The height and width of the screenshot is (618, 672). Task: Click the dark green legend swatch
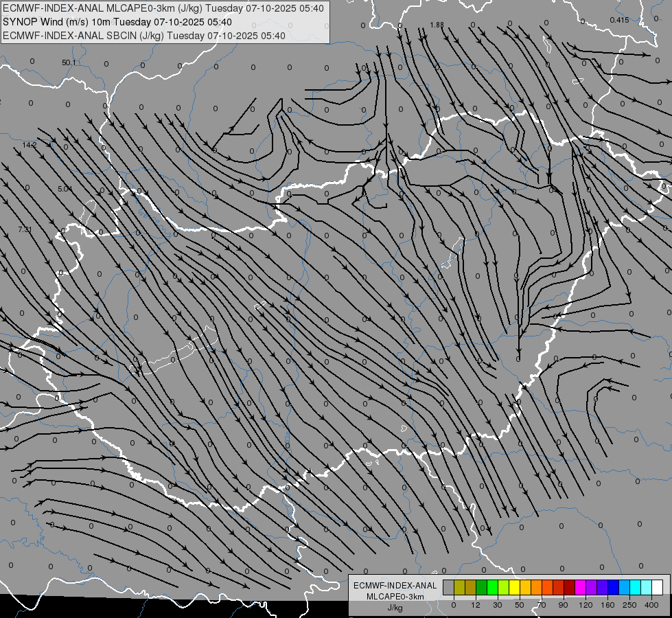click(x=482, y=587)
